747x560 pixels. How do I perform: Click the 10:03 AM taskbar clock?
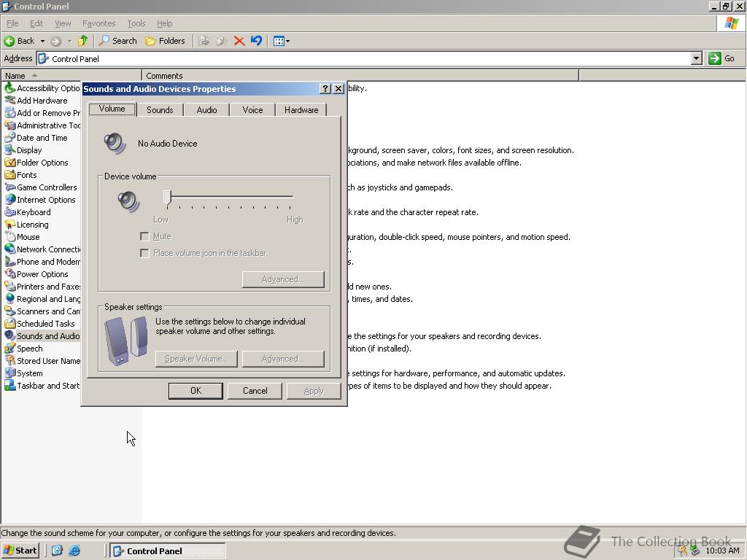pos(722,551)
